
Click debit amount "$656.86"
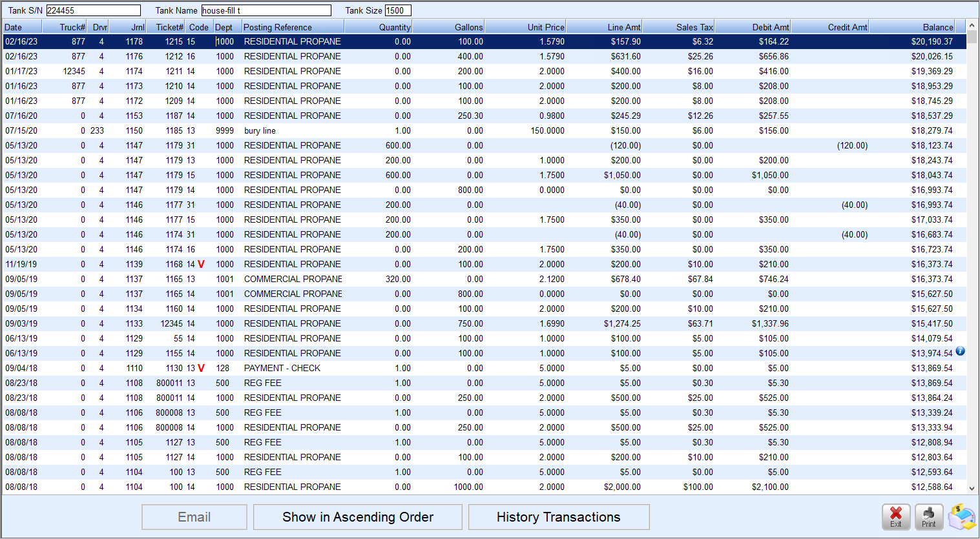(774, 56)
